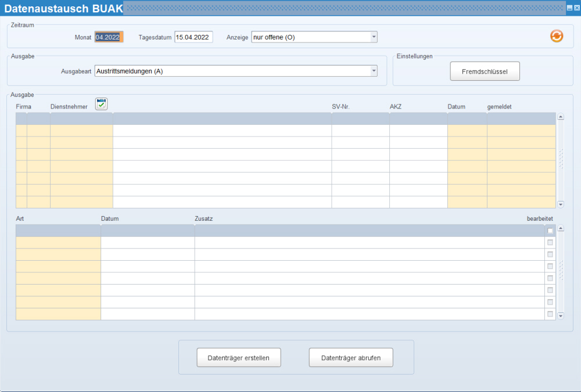Click the Zusatz column header
The height and width of the screenshot is (392, 581).
coord(203,218)
